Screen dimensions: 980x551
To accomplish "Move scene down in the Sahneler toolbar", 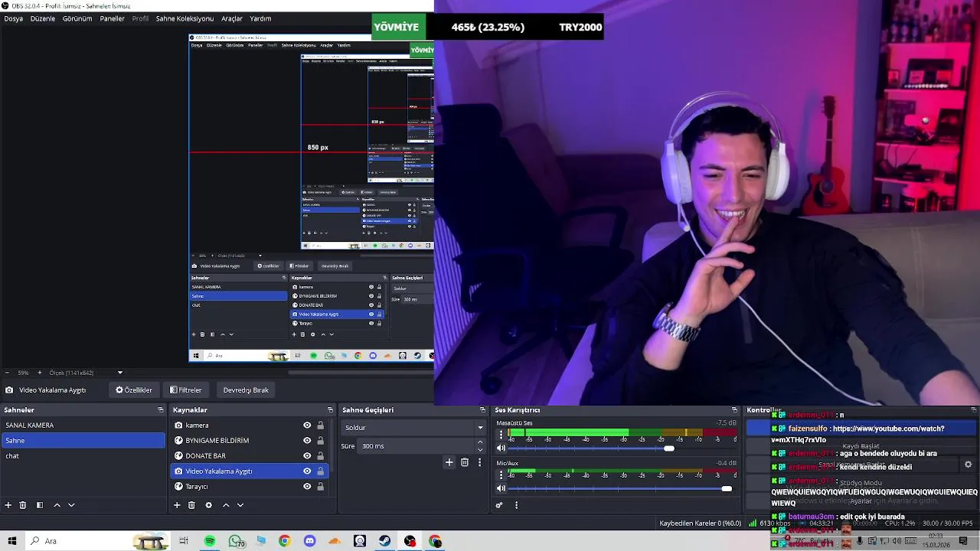I will pyautogui.click(x=71, y=505).
